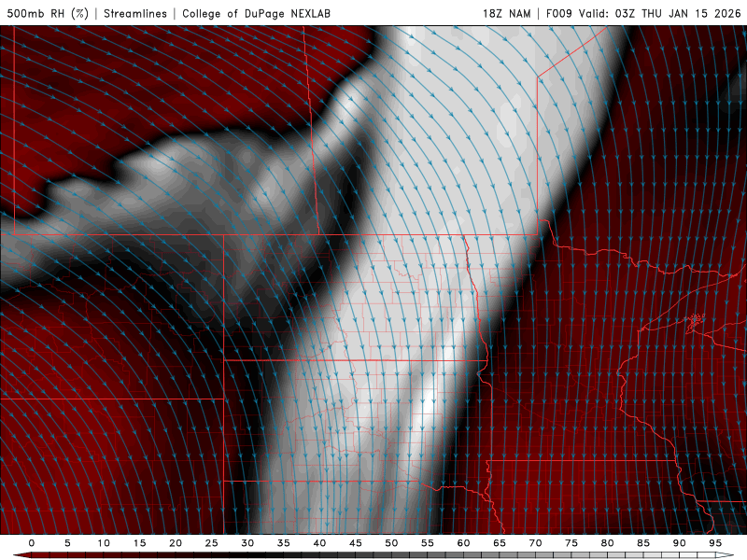Select the "Streamlines" label in header
The width and height of the screenshot is (747, 560).
click(135, 13)
